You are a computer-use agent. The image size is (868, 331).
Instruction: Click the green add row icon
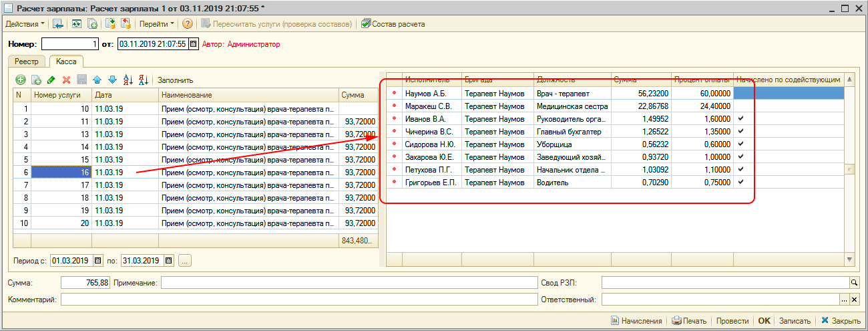(21, 80)
